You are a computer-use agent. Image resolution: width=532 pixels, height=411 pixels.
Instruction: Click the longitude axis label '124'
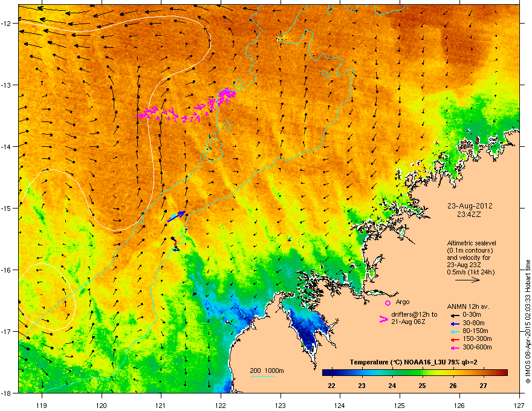click(340, 405)
